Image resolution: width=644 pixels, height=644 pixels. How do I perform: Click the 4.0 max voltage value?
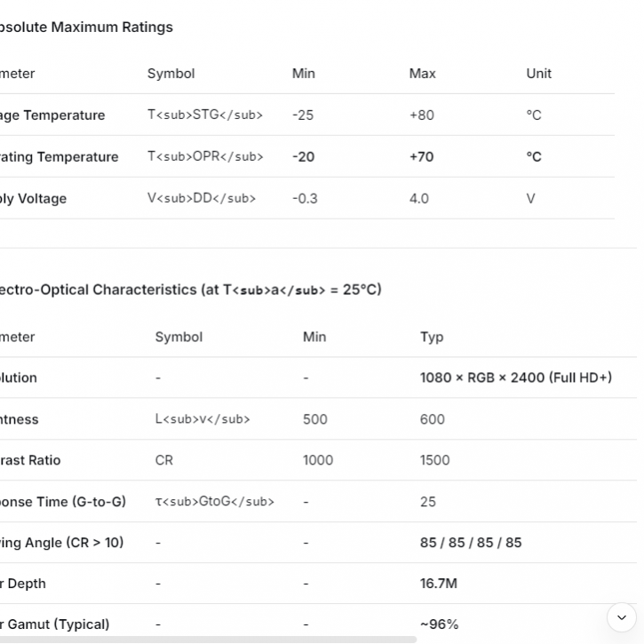pos(419,198)
